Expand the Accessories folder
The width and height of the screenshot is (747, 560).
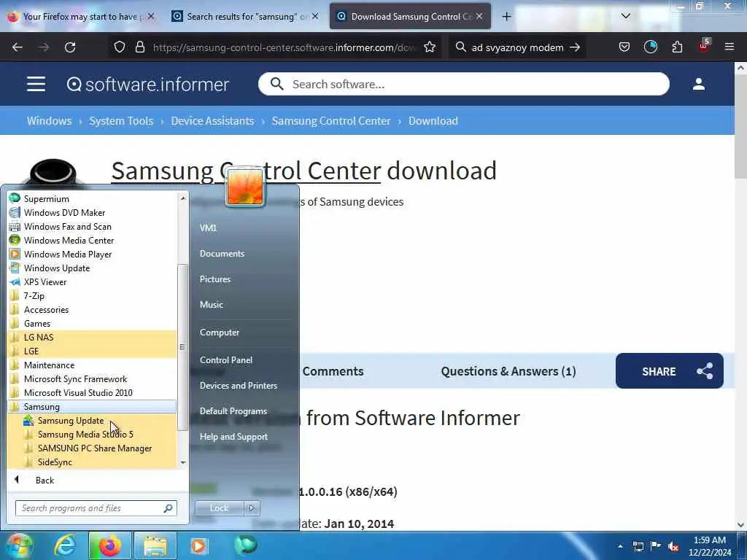[92, 309]
